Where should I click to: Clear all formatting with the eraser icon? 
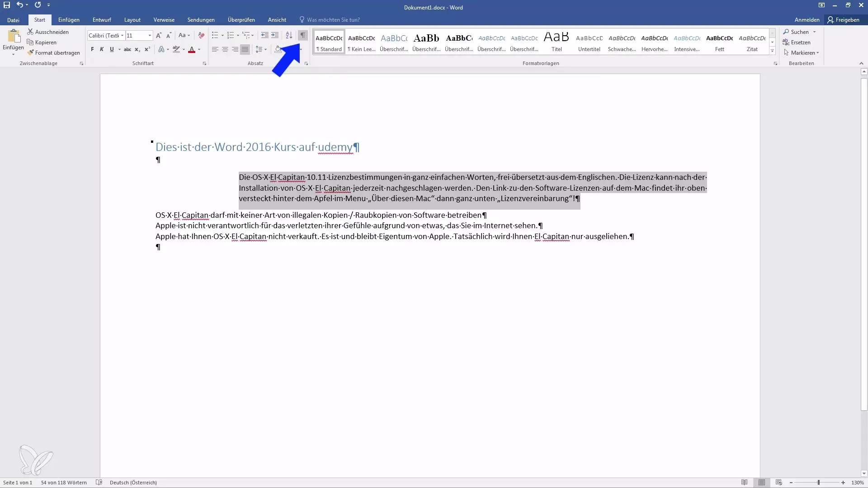click(x=201, y=35)
